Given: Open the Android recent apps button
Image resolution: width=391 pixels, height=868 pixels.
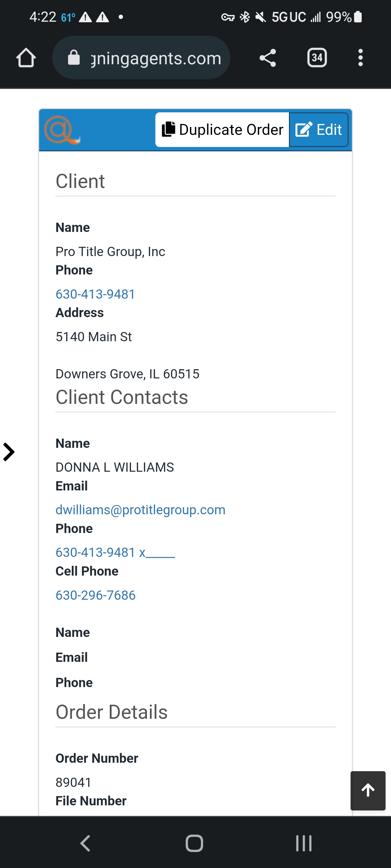Looking at the screenshot, I should click(x=304, y=843).
